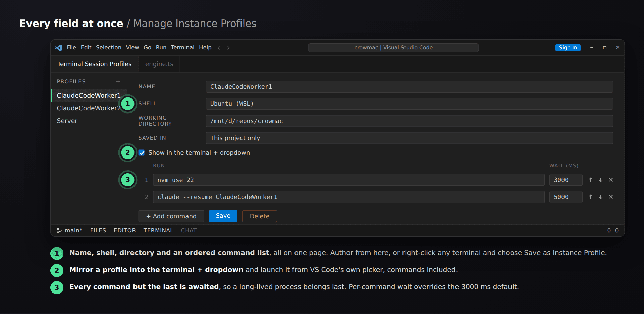The image size is (644, 314).
Task: Save the profile with Save button
Action: pos(223,216)
